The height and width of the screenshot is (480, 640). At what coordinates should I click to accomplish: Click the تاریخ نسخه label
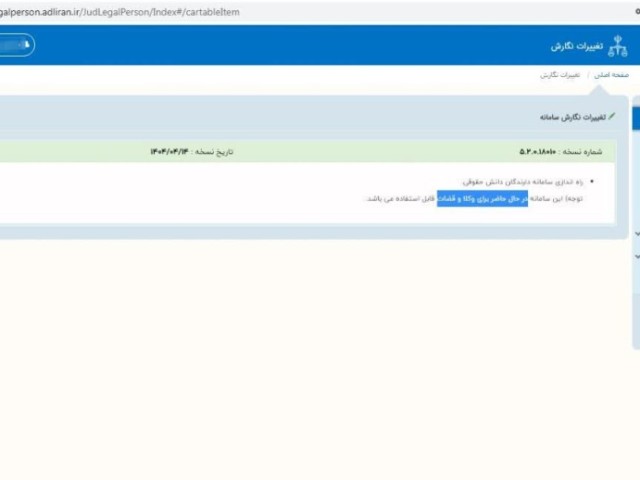point(212,152)
